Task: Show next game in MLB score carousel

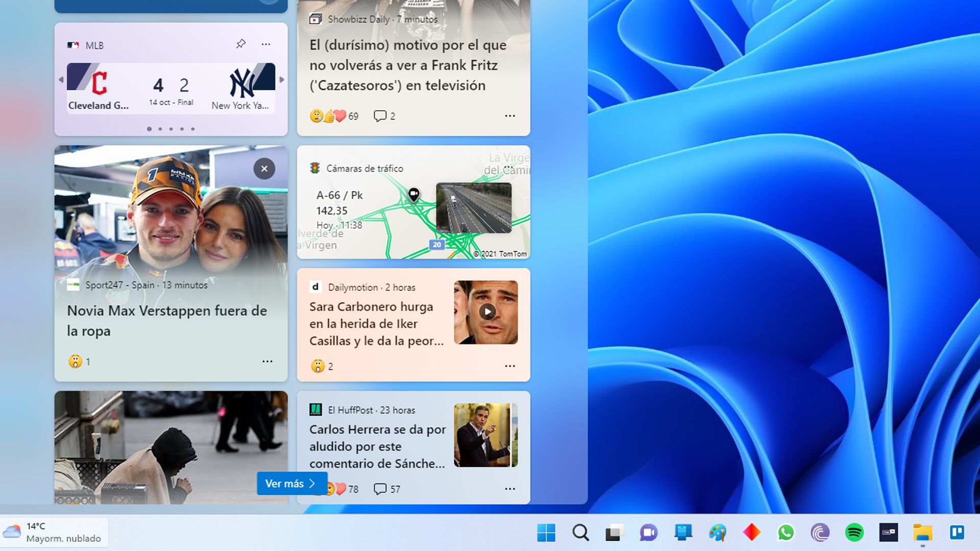Action: pos(281,79)
